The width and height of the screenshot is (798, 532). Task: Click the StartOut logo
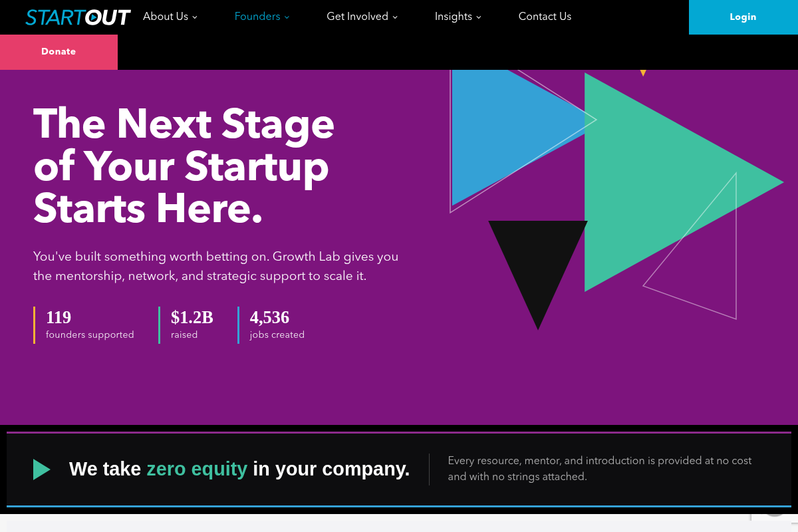coord(78,17)
